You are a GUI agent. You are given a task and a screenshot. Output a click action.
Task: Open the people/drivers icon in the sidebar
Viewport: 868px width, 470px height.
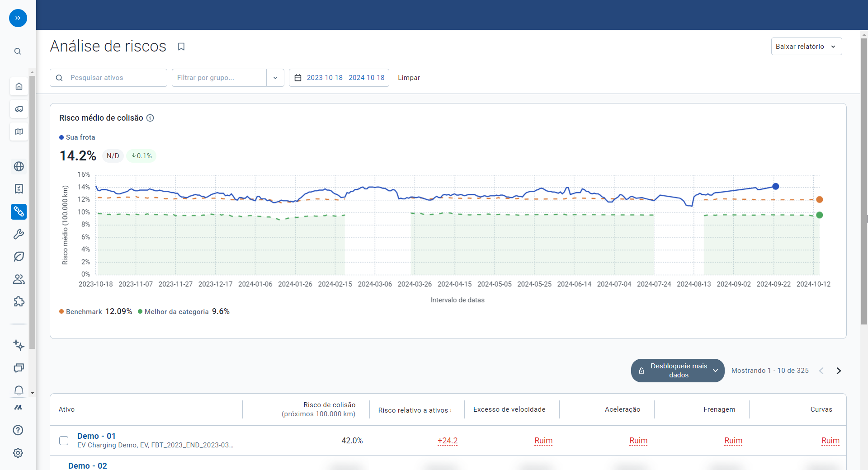[x=19, y=279]
